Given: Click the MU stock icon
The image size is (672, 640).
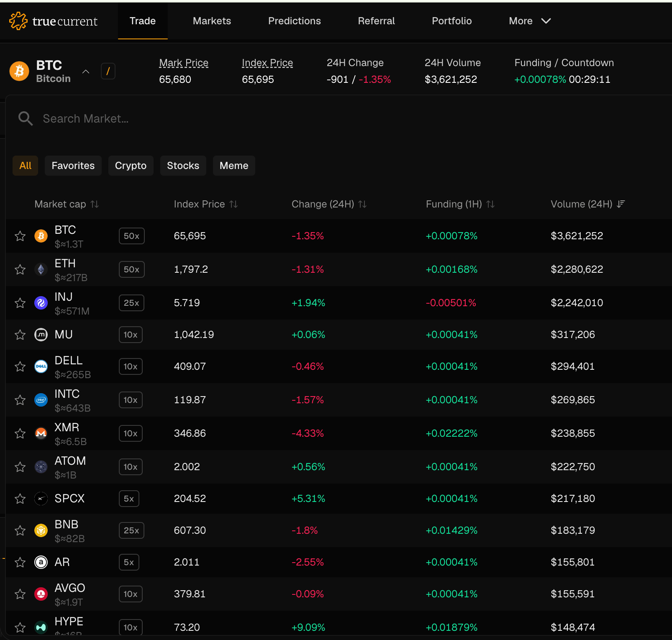Looking at the screenshot, I should click(41, 335).
